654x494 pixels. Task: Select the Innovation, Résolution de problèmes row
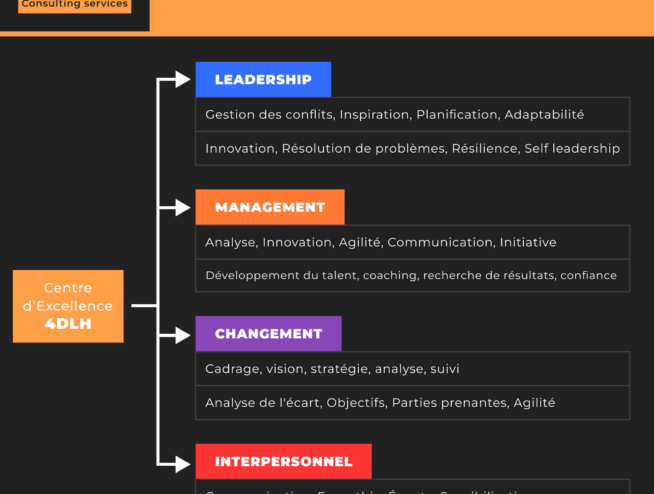coord(413,149)
